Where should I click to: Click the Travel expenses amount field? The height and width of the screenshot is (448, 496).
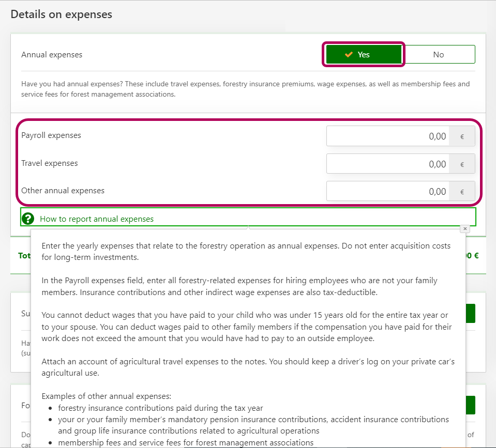(387, 164)
